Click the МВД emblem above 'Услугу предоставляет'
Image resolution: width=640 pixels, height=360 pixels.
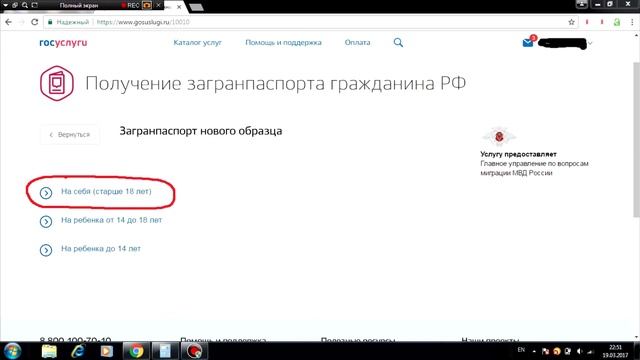point(499,136)
